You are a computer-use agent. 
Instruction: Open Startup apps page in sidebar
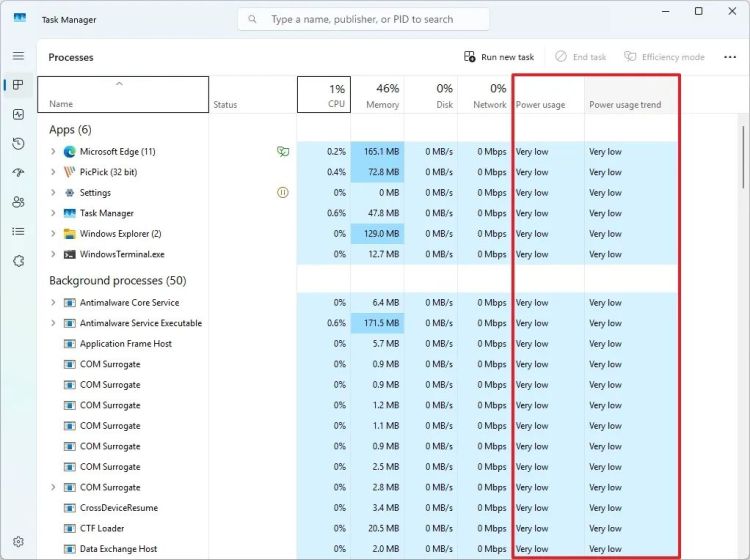pos(18,173)
